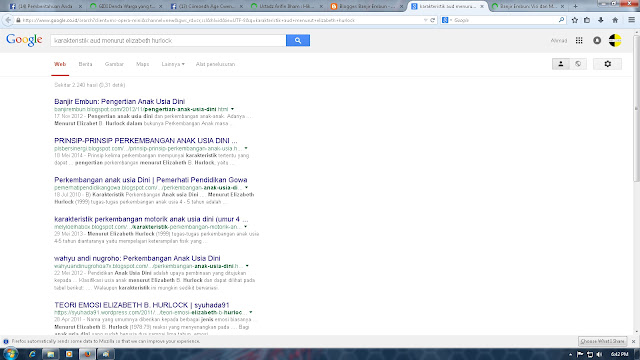Open search settings gear icon
640x360 pixels.
click(607, 64)
